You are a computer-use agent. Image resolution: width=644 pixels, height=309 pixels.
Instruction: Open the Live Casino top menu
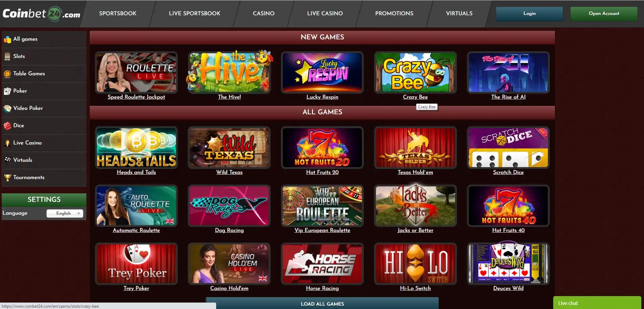tap(325, 14)
